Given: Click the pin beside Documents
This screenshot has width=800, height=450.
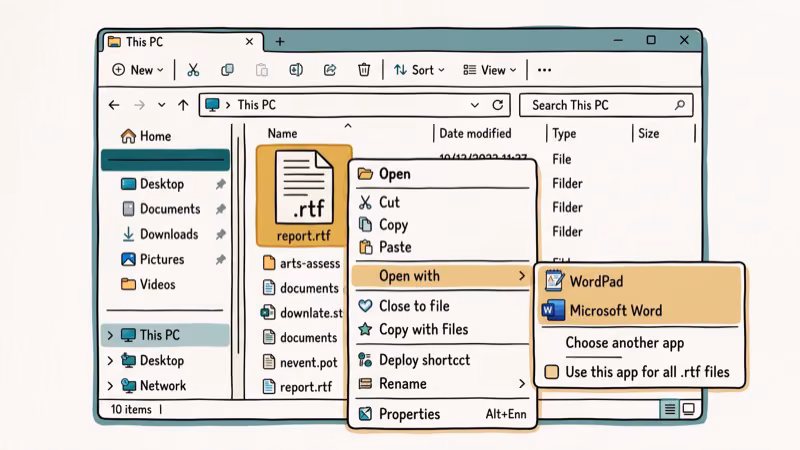Looking at the screenshot, I should (x=220, y=209).
